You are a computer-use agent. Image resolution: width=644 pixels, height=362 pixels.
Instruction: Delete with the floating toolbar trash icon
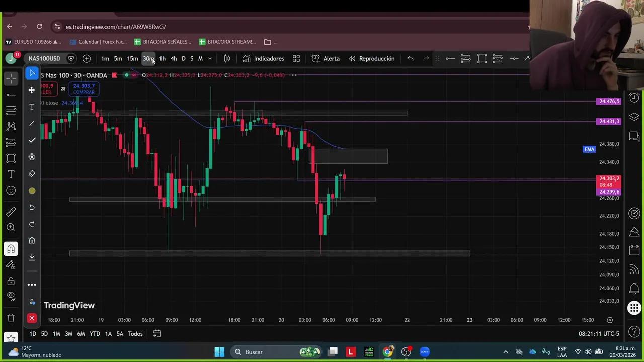32,241
